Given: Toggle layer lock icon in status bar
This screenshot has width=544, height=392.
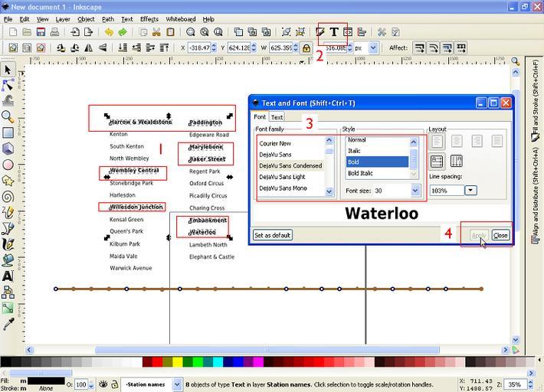Looking at the screenshot, I should [x=114, y=384].
